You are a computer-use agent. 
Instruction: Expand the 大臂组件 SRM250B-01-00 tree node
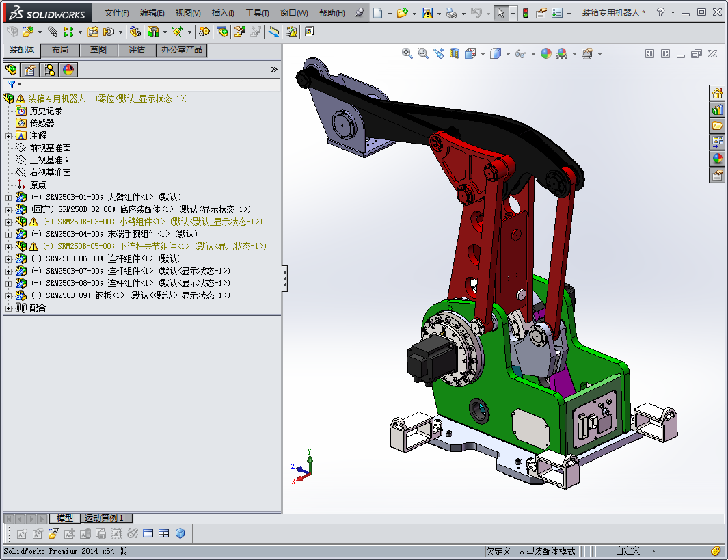(8, 197)
